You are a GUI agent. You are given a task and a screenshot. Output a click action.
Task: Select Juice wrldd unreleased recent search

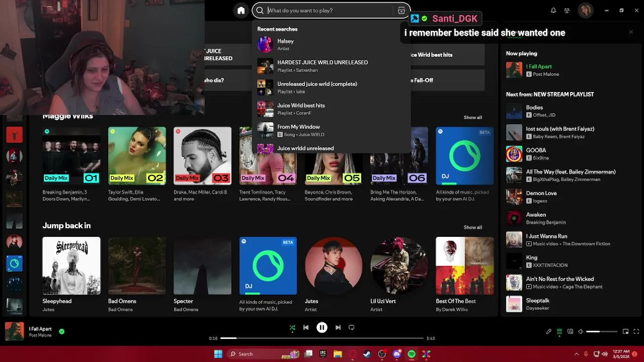point(332,148)
